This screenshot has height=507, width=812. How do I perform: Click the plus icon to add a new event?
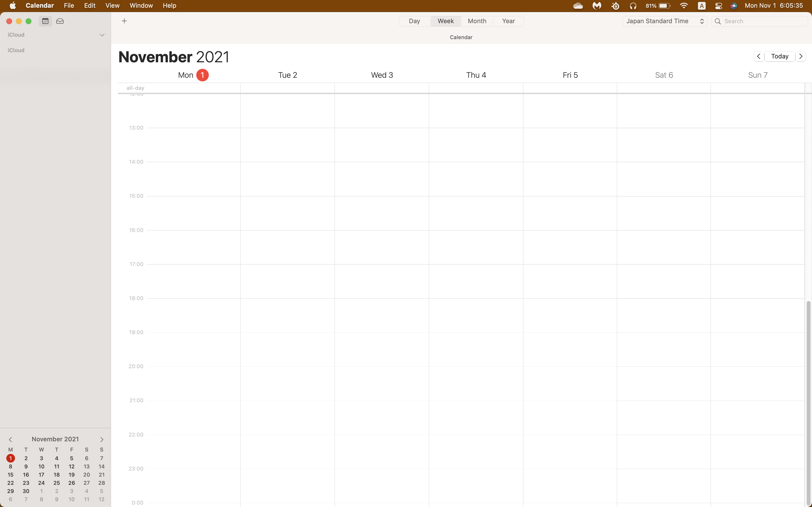pyautogui.click(x=124, y=21)
